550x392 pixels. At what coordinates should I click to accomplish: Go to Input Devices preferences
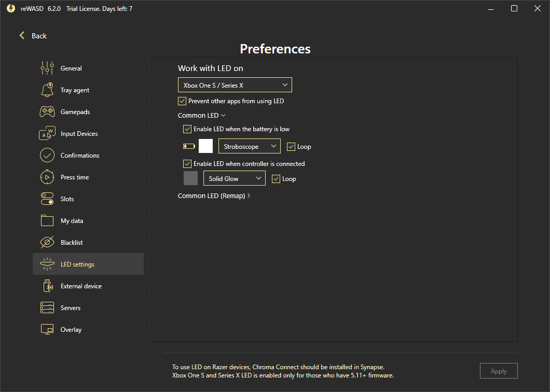pyautogui.click(x=88, y=133)
